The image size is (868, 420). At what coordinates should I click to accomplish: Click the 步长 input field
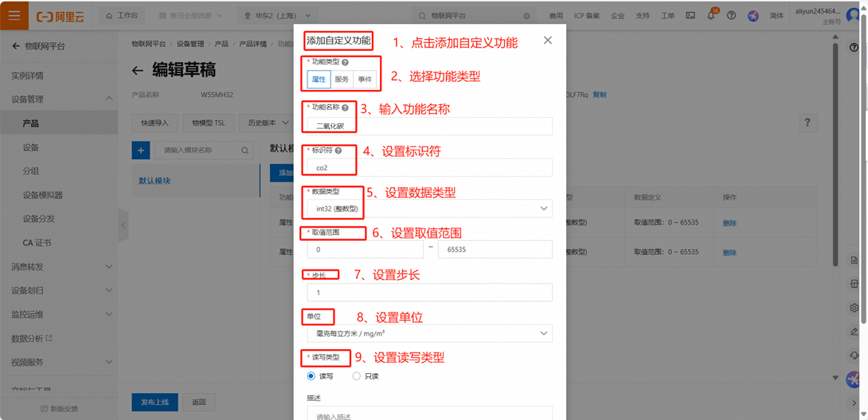[x=428, y=293]
